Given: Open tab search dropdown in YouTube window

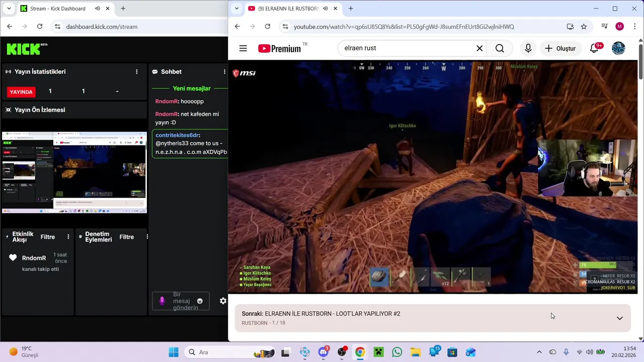Looking at the screenshot, I should pyautogui.click(x=237, y=9).
